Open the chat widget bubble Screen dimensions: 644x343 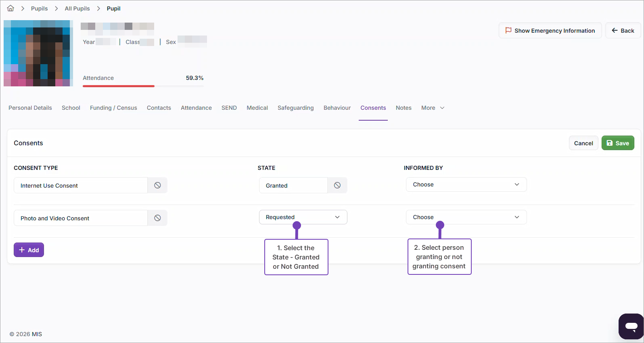tap(631, 326)
